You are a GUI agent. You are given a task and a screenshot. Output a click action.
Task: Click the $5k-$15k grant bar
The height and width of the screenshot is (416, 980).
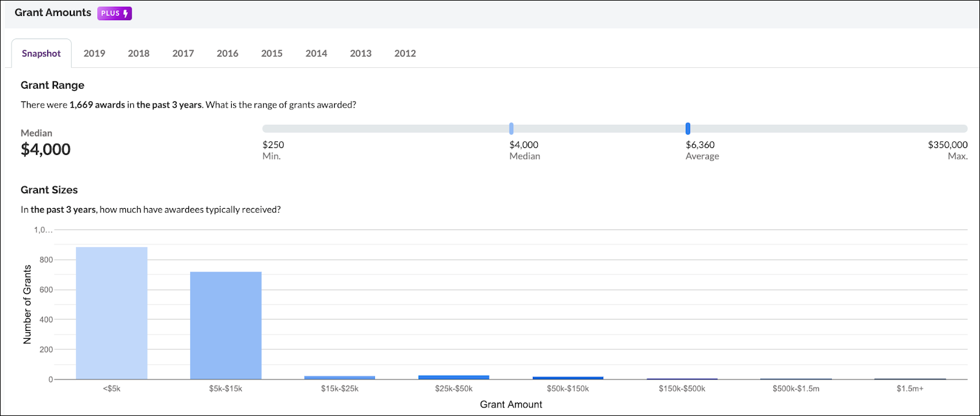pos(226,325)
